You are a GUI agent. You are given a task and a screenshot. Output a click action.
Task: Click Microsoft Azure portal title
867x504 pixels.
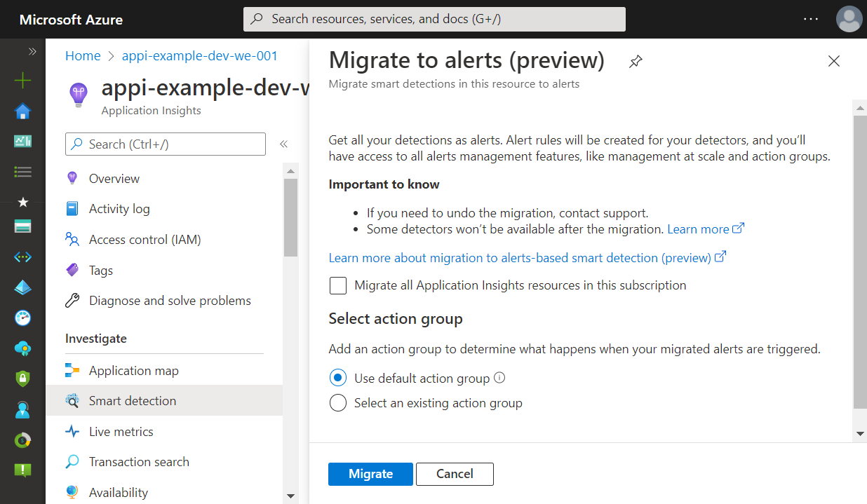click(x=71, y=20)
